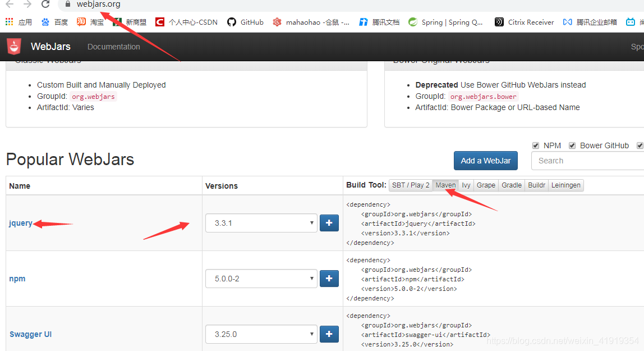The width and height of the screenshot is (644, 351).
Task: Click the jquery Maven dependency snippet
Action: 411,223
